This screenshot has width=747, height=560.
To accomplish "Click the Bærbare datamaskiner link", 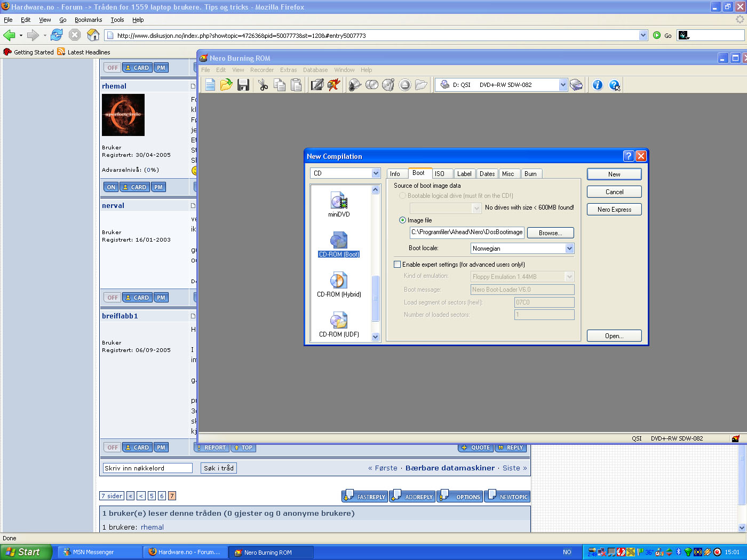I will (x=450, y=468).
